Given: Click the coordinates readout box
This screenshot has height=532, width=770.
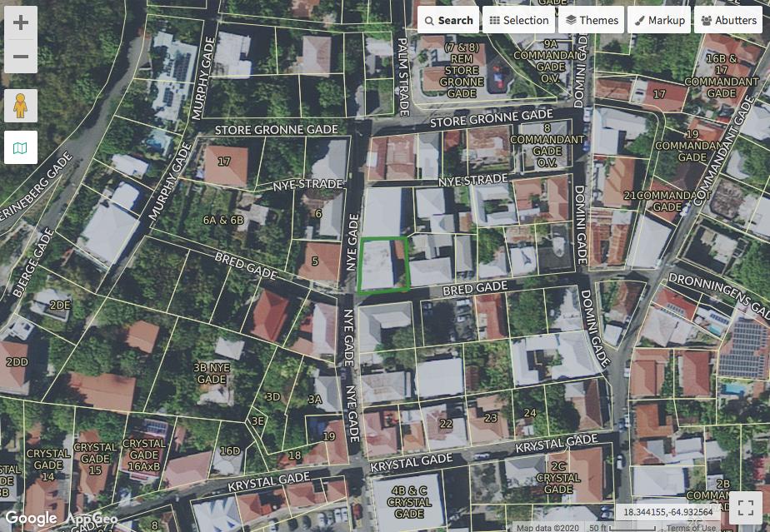Looking at the screenshot, I should pos(667,512).
